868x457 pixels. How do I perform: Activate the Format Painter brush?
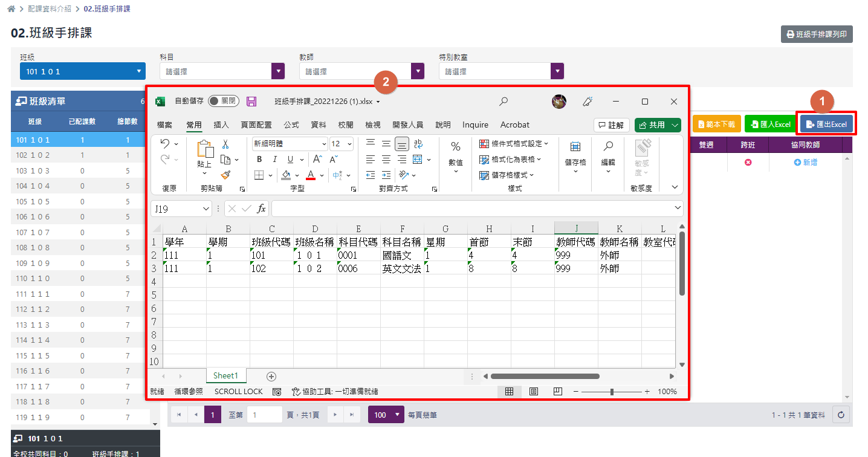[x=225, y=175]
